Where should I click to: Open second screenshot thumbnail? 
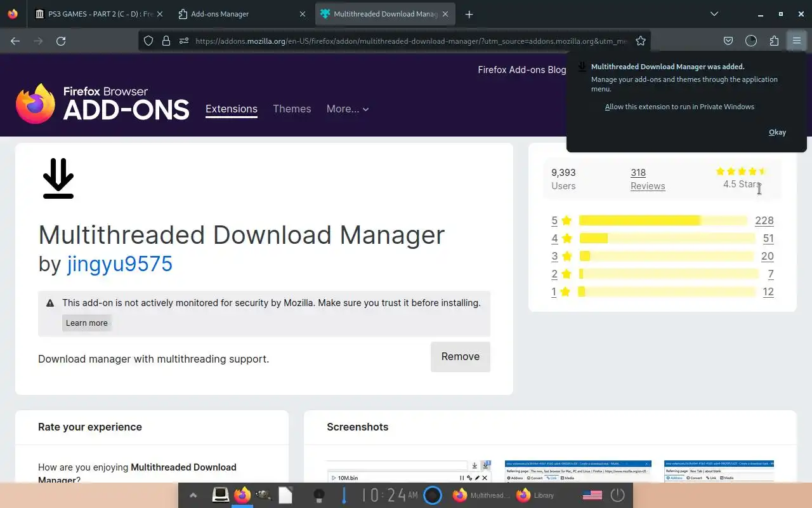(578, 471)
